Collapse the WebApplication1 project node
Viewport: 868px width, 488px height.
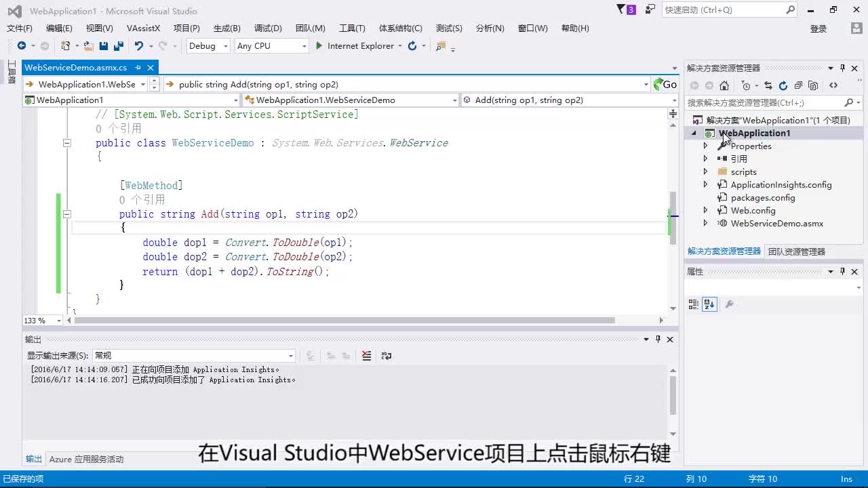[x=694, y=134]
